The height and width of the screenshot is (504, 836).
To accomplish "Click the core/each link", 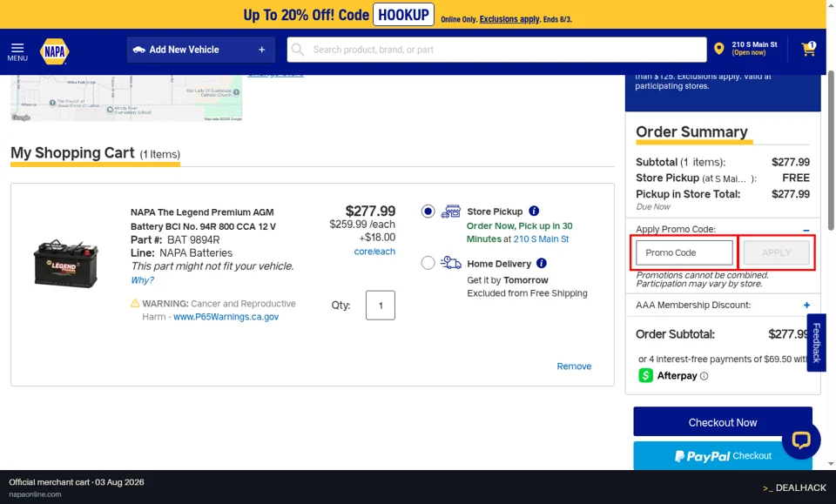I will point(374,252).
